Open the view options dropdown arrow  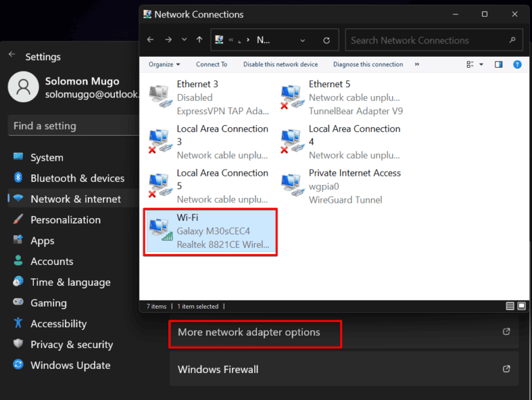coord(481,64)
